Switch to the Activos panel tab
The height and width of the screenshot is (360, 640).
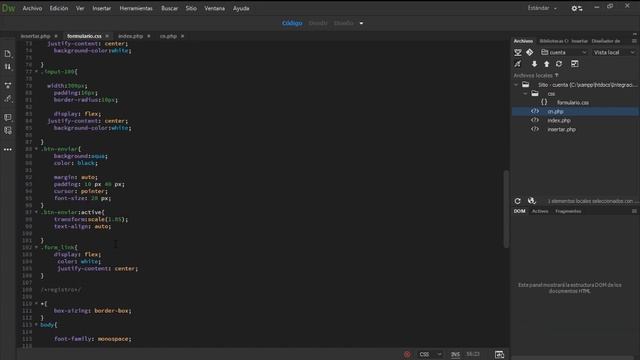pyautogui.click(x=540, y=211)
